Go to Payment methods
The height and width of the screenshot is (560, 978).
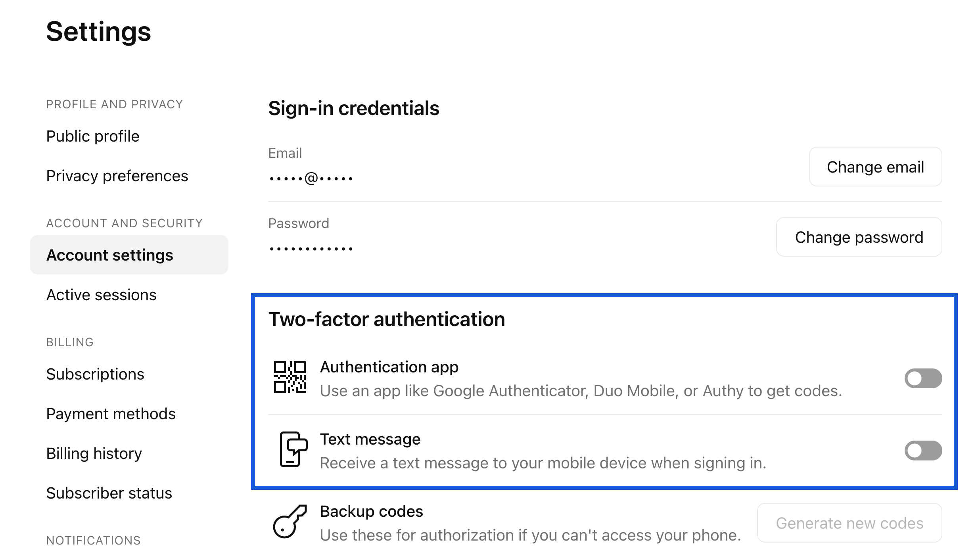pos(111,414)
